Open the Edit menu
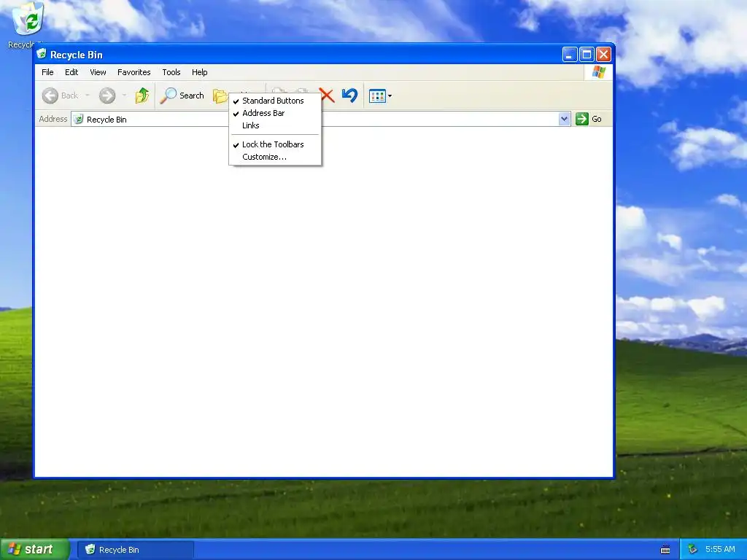Viewport: 747px width, 560px height. pyautogui.click(x=71, y=72)
